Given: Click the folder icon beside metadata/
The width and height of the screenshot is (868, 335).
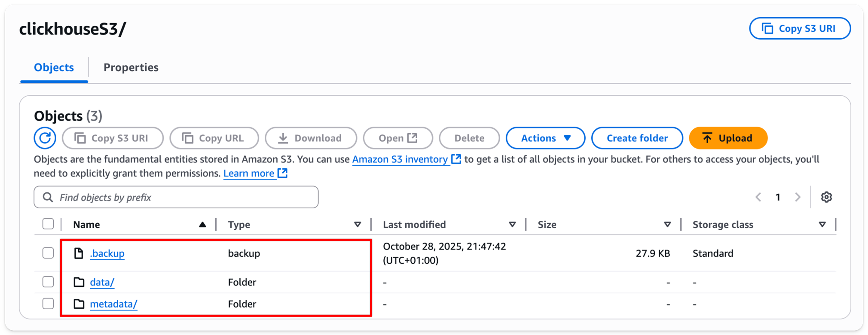Looking at the screenshot, I should [79, 304].
